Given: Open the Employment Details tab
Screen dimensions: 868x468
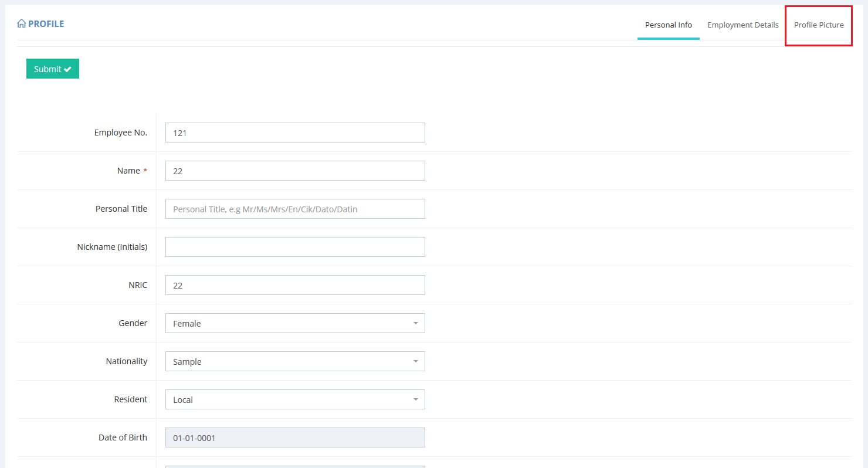Looking at the screenshot, I should pos(742,25).
